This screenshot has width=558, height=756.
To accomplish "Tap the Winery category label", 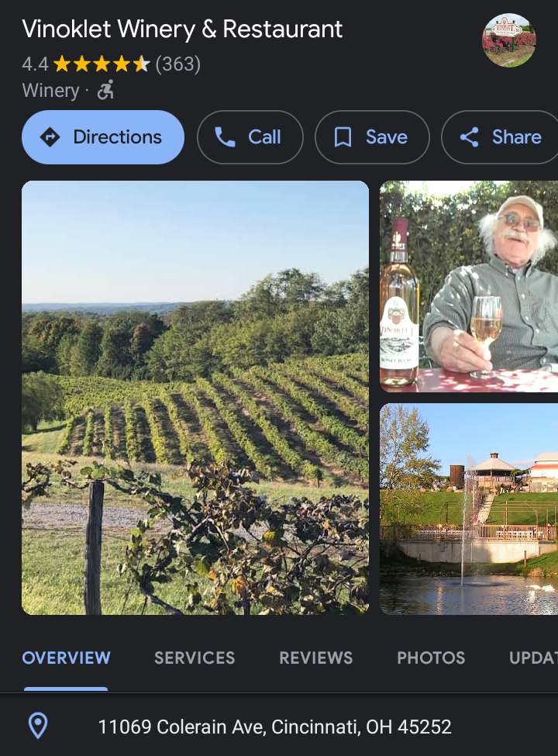I will [50, 91].
